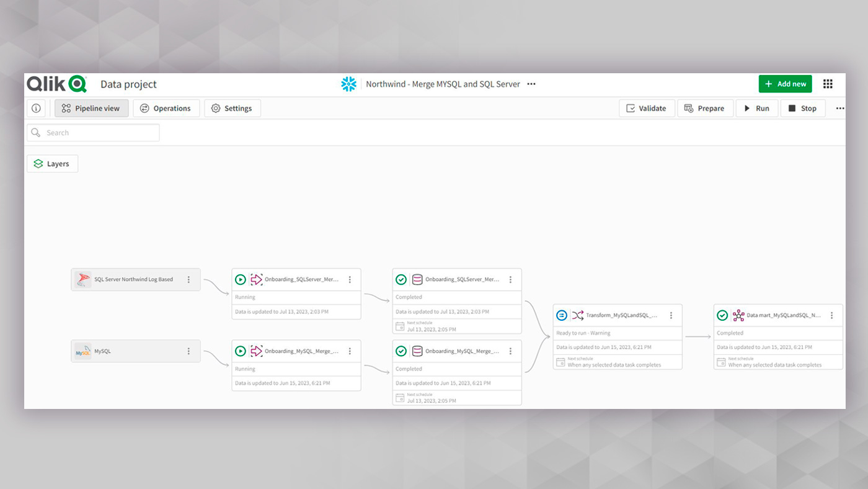868x489 pixels.
Task: Open the Settings tab
Action: coord(232,108)
